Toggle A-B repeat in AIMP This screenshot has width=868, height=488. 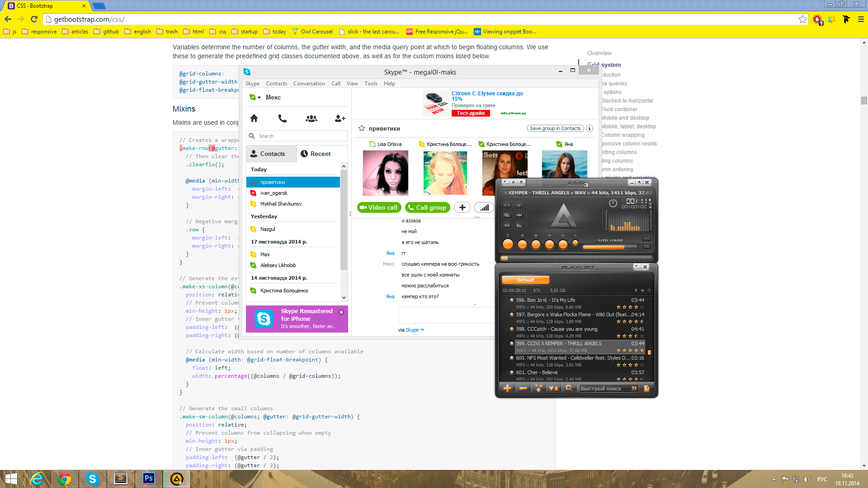pos(507,205)
